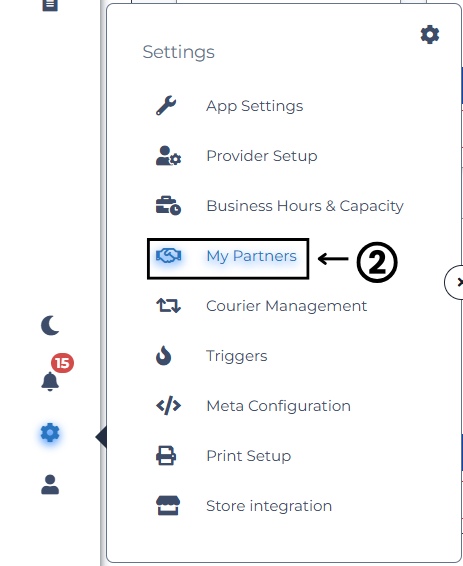Expand panel using right-edge chevron button
Image resolution: width=463 pixels, height=566 pixels.
pos(454,282)
